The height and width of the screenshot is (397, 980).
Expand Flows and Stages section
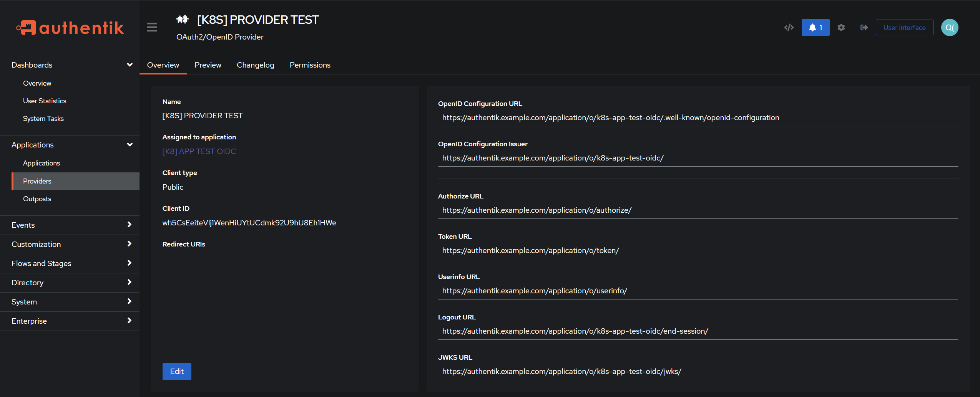pos(70,263)
